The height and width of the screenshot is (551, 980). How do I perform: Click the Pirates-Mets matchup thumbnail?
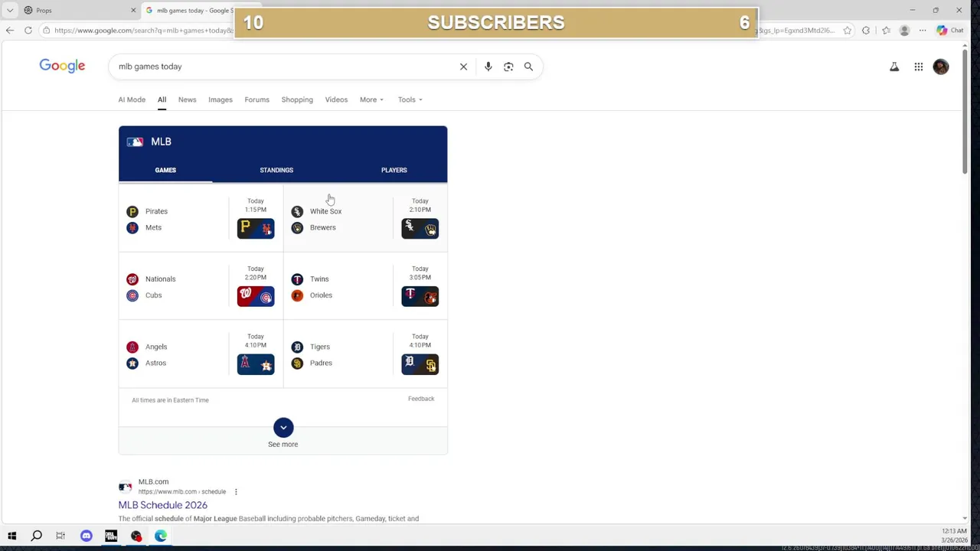256,228
